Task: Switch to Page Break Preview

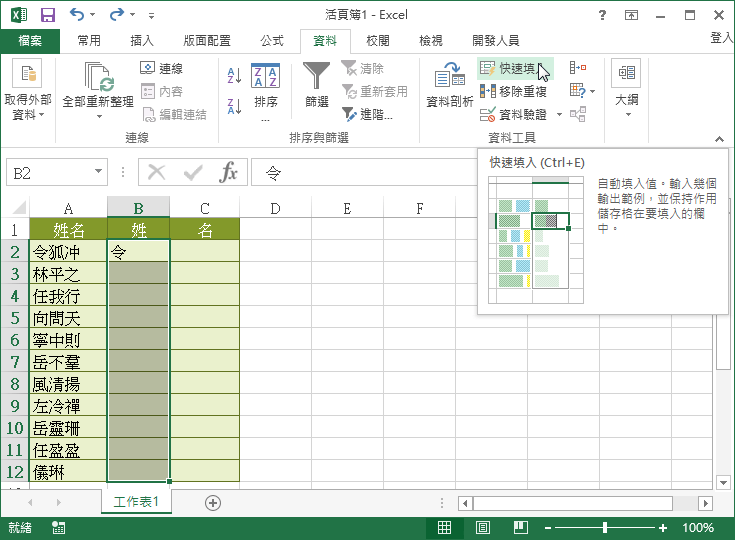Action: point(521,528)
